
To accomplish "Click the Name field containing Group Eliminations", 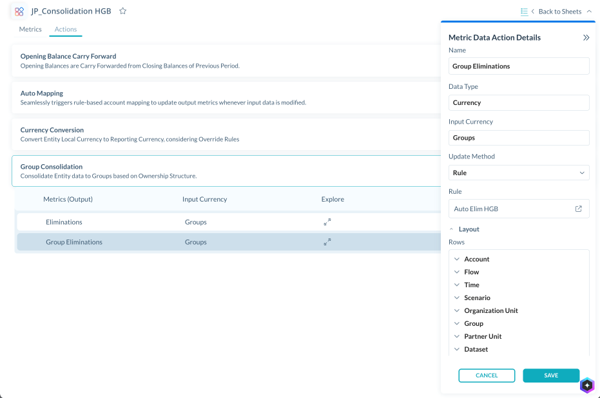I will click(519, 66).
